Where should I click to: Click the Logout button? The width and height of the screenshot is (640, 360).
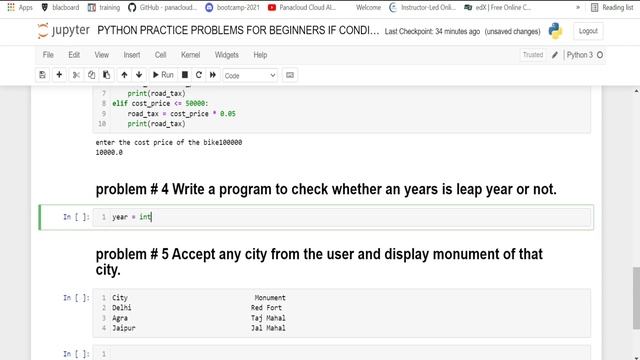point(588,31)
